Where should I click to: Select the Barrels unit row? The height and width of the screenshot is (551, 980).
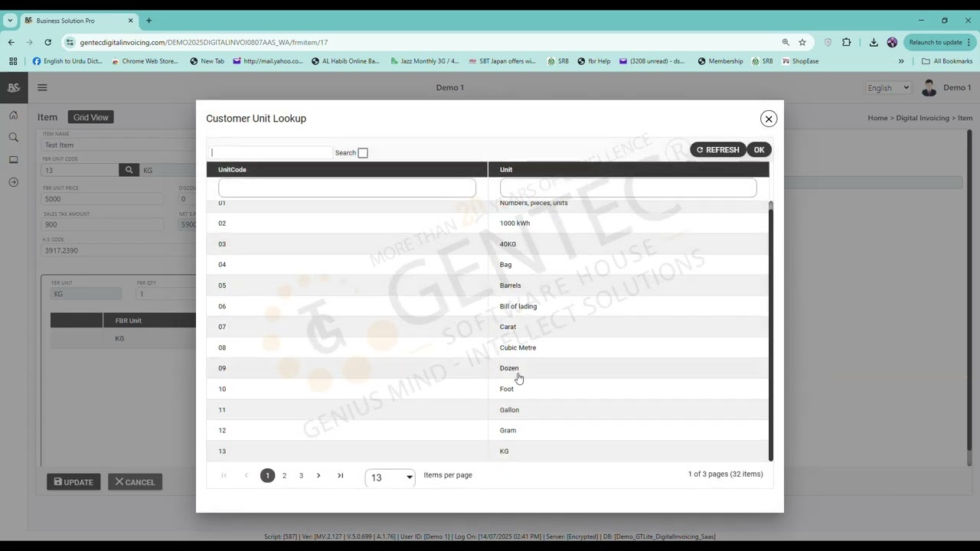click(487, 285)
